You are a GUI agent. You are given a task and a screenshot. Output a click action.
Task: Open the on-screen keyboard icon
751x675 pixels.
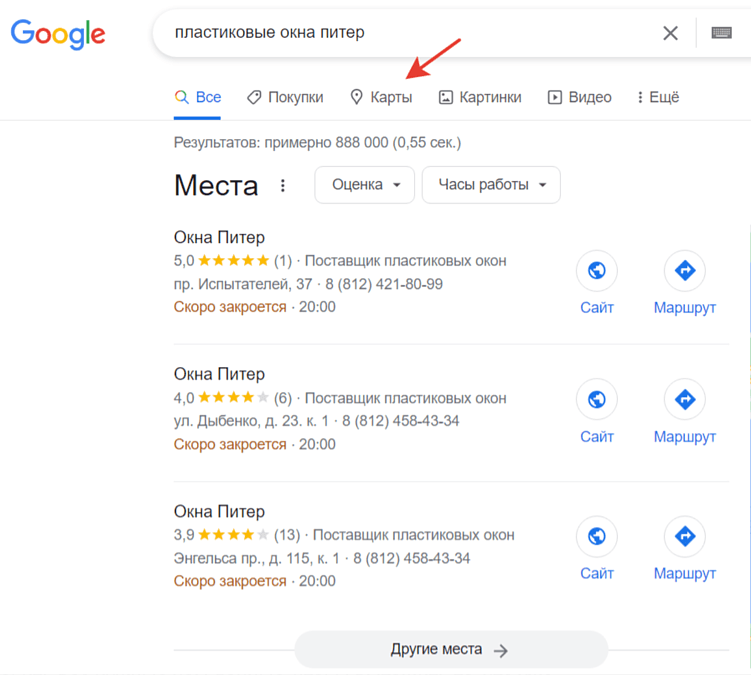point(721,33)
